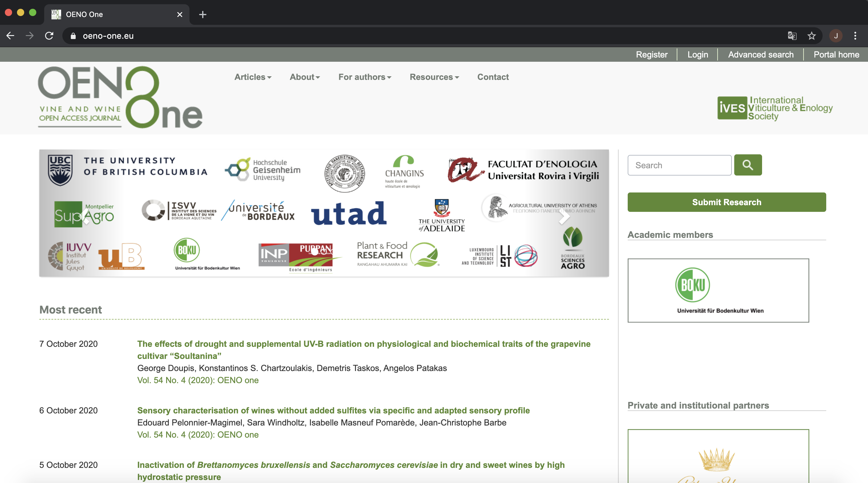Reload the page with the refresh icon
Viewport: 868px width, 483px height.
point(49,36)
